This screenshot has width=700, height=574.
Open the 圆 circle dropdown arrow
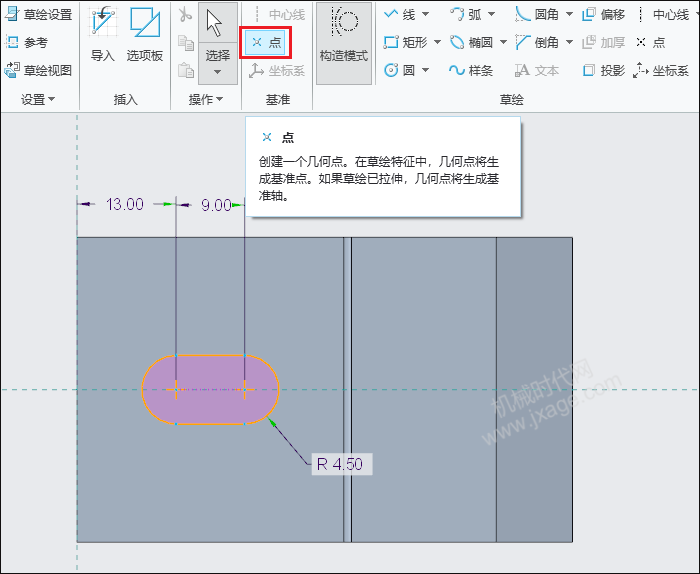point(425,70)
